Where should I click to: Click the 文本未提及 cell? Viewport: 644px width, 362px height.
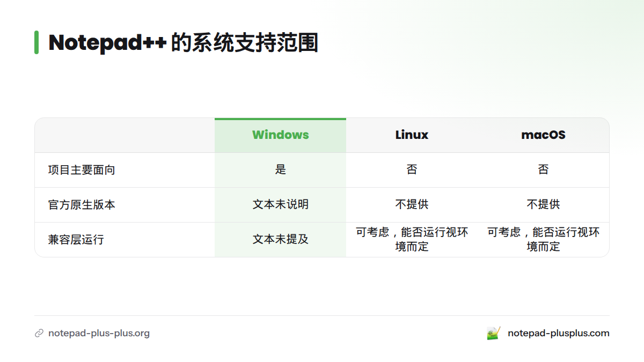tap(281, 240)
